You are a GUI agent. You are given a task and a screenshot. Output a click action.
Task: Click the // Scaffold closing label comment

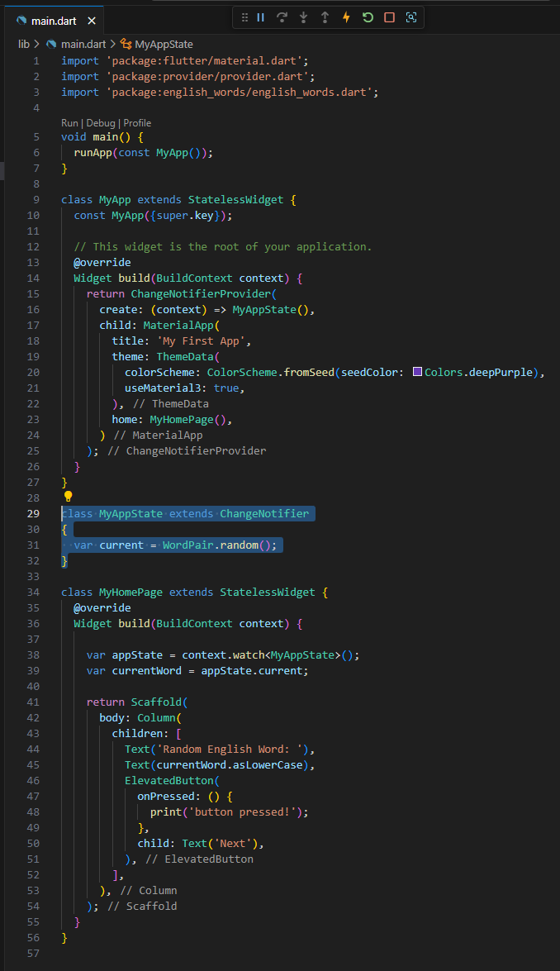point(142,906)
